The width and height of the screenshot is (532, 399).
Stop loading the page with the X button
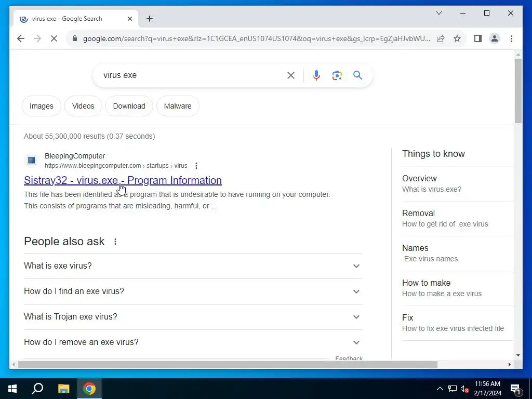click(x=54, y=38)
